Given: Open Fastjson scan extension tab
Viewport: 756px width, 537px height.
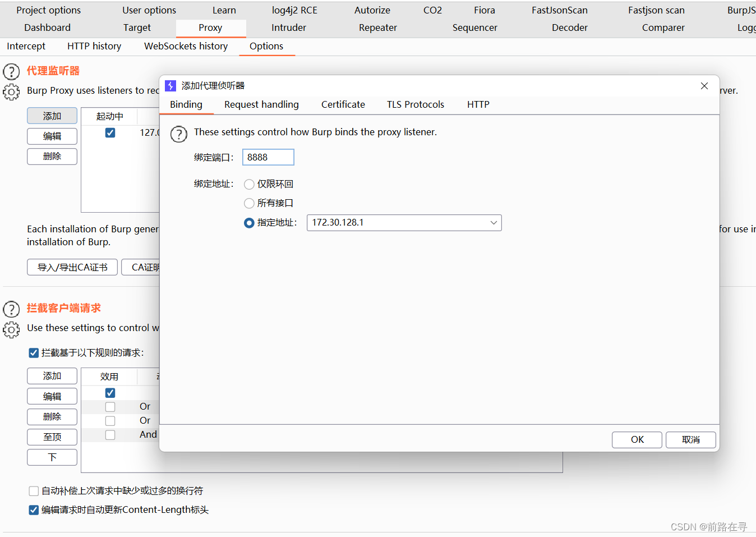Looking at the screenshot, I should tap(656, 10).
